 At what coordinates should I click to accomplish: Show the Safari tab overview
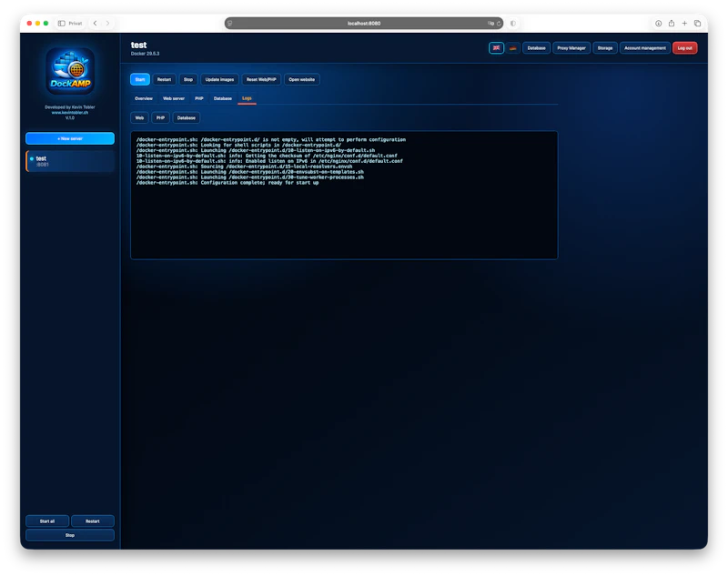click(x=697, y=24)
